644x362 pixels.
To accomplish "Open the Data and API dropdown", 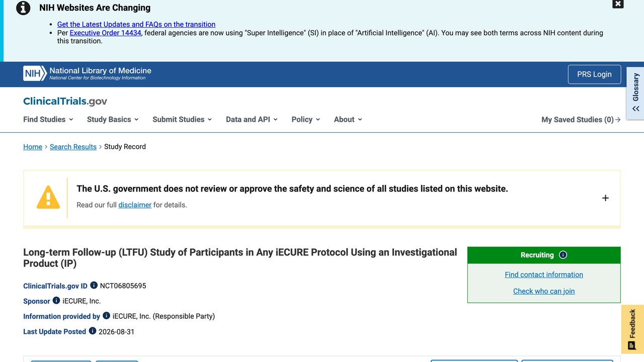I will 252,119.
